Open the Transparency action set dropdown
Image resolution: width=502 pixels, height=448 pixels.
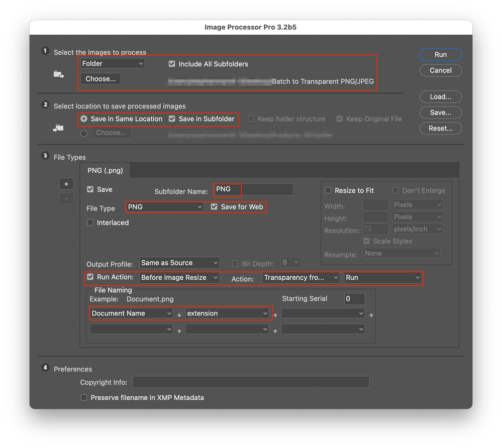click(x=300, y=277)
